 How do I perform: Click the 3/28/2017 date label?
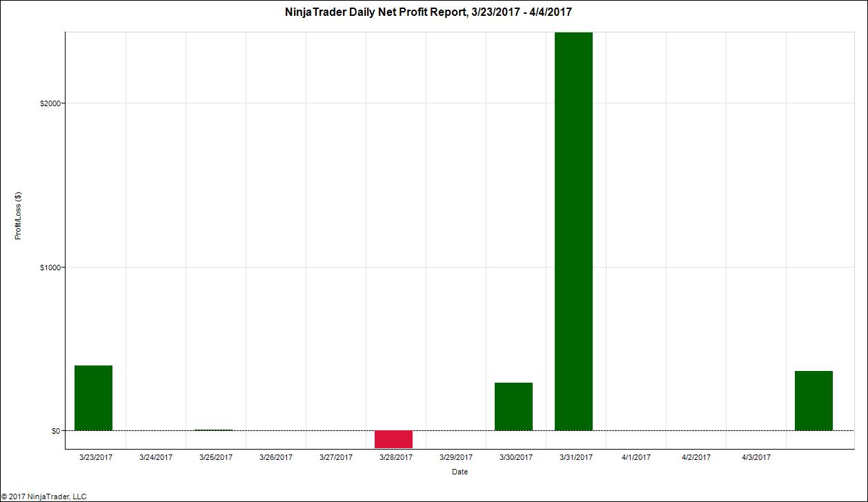(396, 456)
